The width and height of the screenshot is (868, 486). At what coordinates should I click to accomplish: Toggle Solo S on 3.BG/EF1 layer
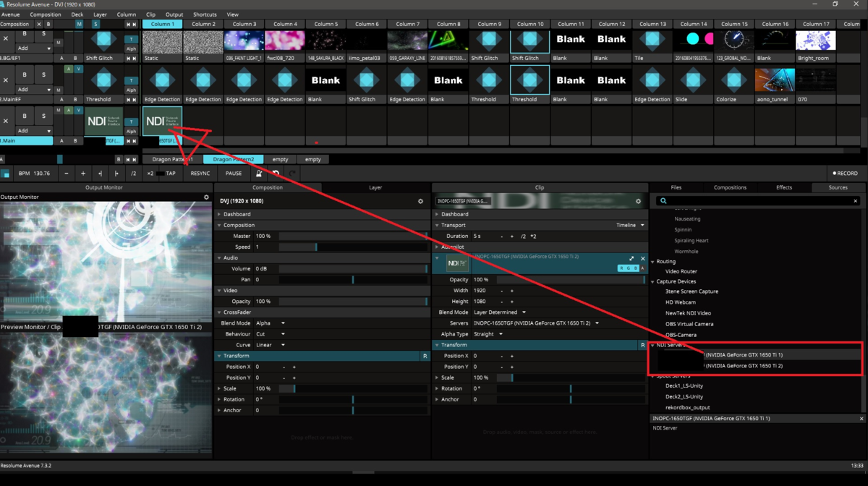click(43, 33)
